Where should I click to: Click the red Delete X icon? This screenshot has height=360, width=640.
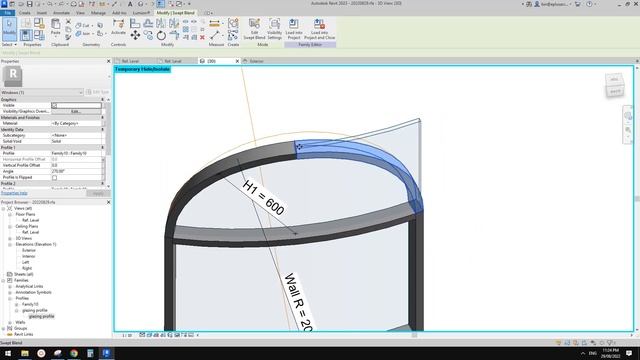[x=202, y=37]
